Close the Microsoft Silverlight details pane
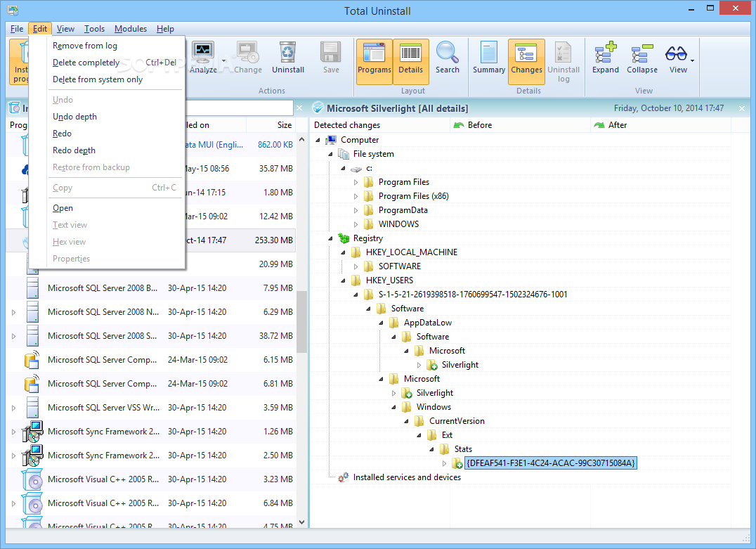The image size is (756, 549). [x=742, y=108]
